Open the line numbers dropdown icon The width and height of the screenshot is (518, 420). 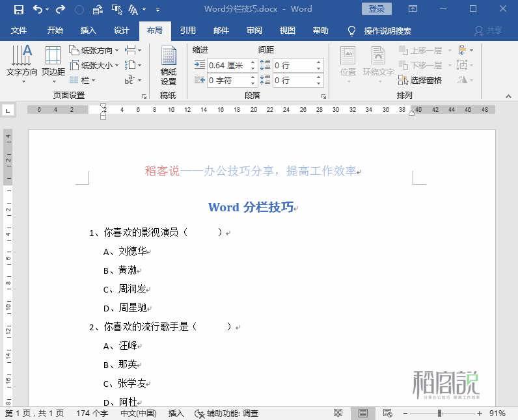coord(133,65)
